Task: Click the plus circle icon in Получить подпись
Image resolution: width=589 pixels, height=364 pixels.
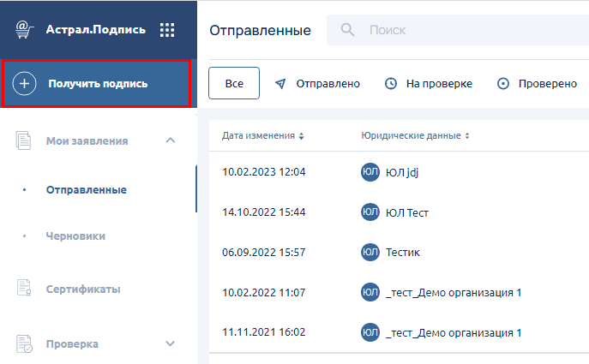Action: [24, 83]
